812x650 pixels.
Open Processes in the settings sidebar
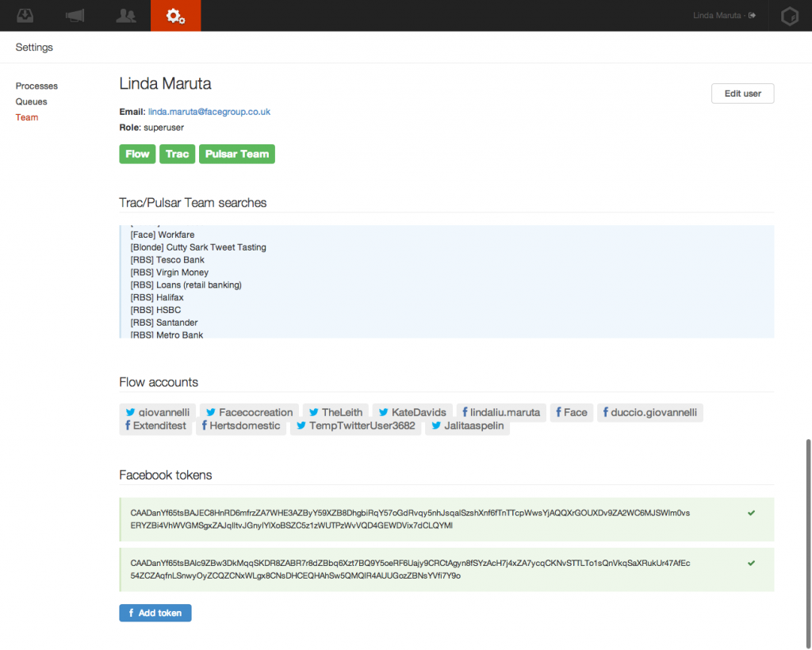tap(36, 86)
